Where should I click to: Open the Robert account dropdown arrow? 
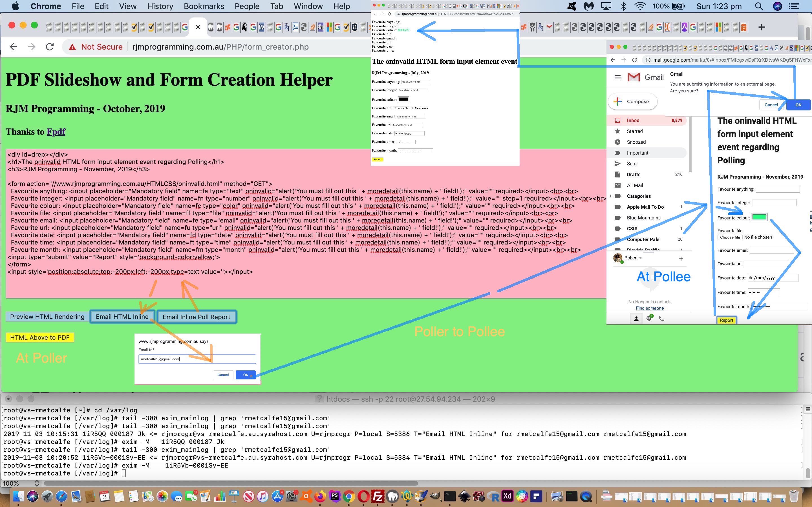pyautogui.click(x=641, y=258)
